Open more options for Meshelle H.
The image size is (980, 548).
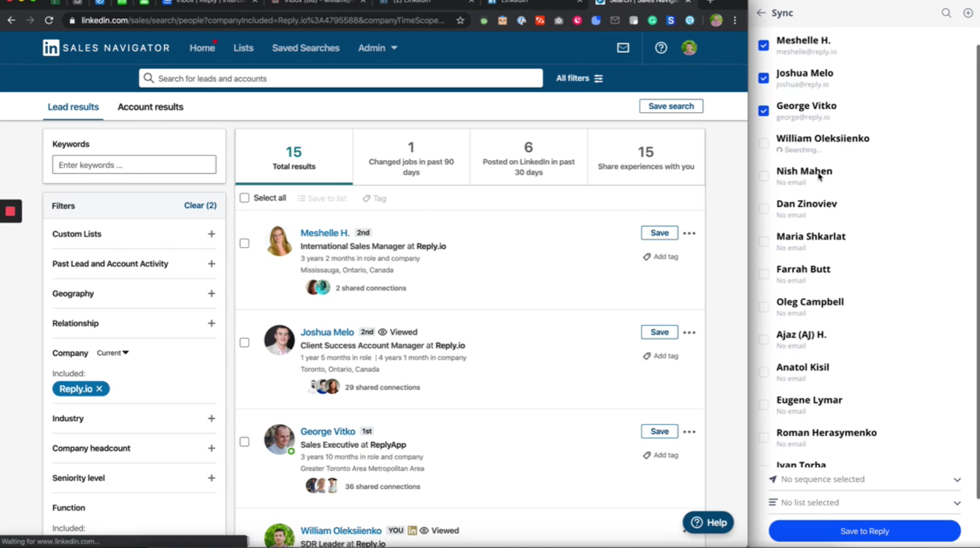coord(689,233)
